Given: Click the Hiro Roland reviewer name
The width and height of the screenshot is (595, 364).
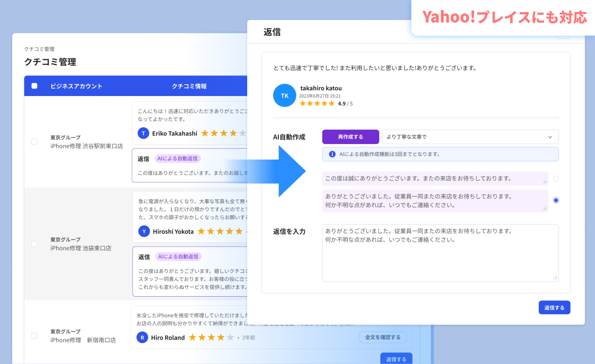Looking at the screenshot, I should pos(168,338).
